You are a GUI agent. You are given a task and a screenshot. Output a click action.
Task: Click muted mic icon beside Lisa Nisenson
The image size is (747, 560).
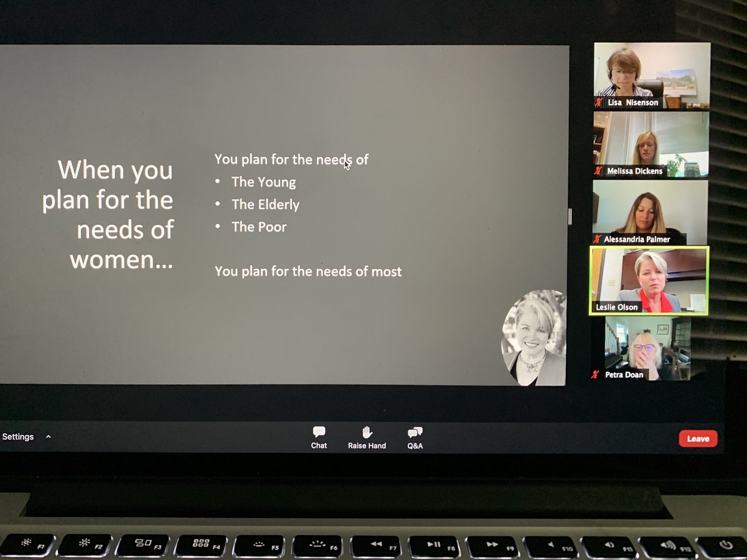pos(599,102)
